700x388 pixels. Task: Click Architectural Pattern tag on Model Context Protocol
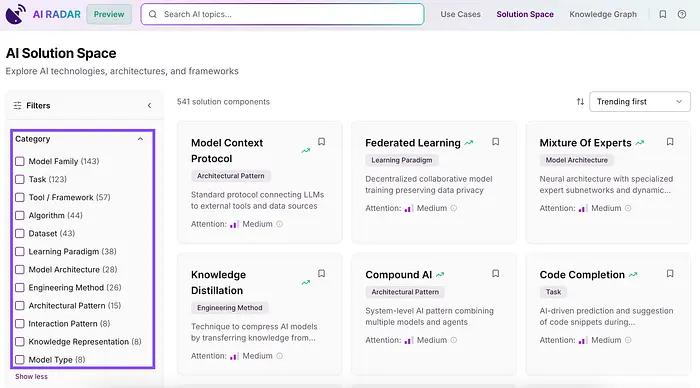231,176
